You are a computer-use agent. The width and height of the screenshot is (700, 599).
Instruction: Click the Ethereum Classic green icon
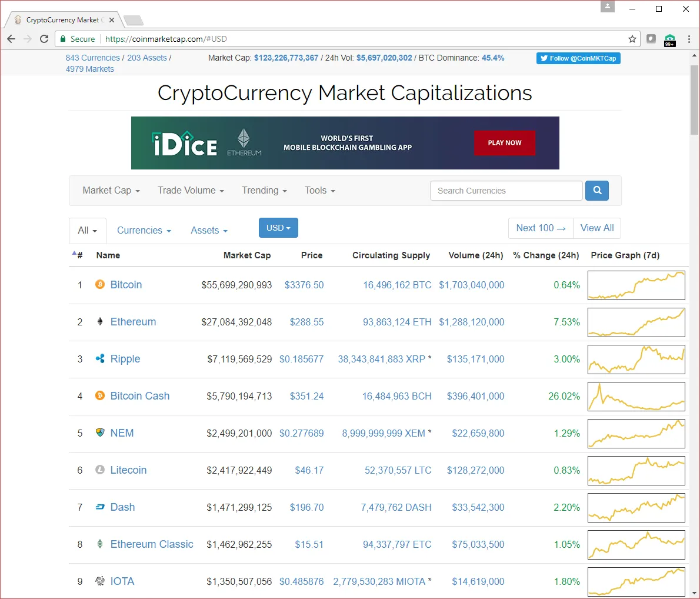click(x=100, y=544)
